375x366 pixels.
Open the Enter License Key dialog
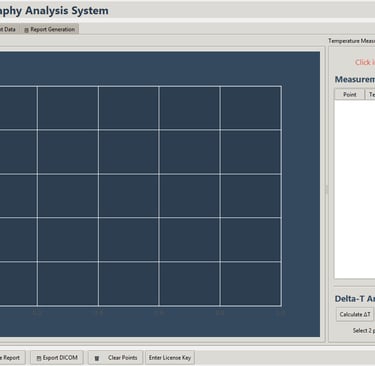tap(170, 358)
